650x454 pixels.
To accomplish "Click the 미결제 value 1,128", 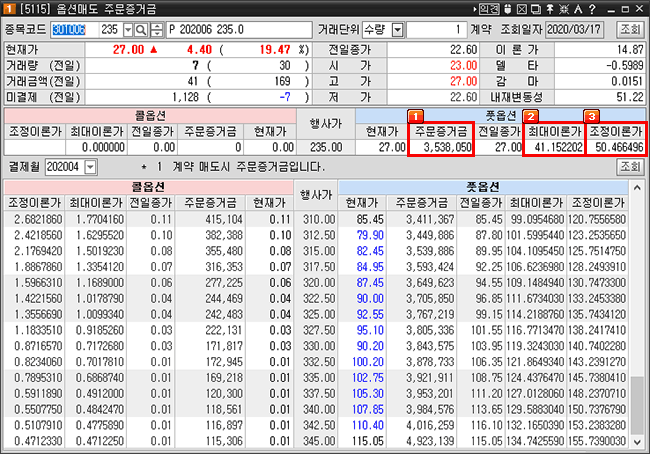I will 186,97.
